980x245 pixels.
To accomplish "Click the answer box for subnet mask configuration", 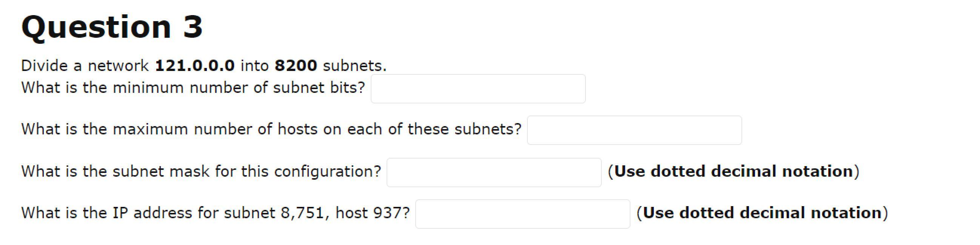I will (493, 172).
